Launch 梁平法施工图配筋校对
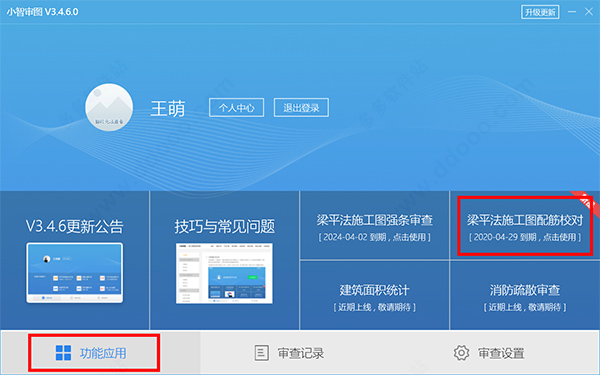The image size is (600, 375). click(525, 225)
